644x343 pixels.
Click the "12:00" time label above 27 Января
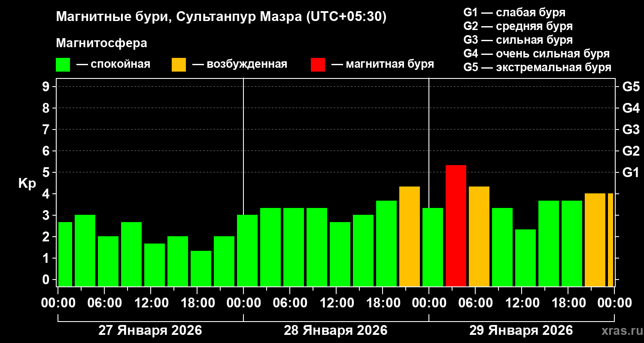click(151, 303)
